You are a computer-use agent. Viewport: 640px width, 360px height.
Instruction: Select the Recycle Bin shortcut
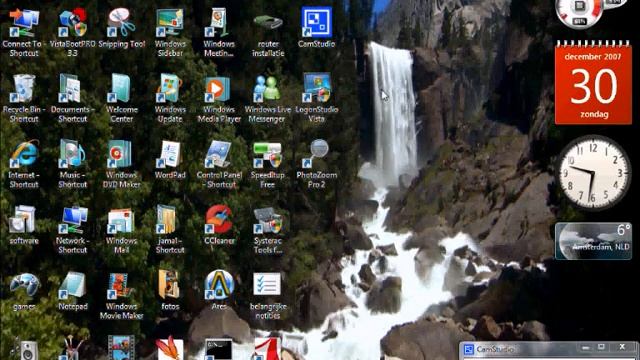(24, 88)
